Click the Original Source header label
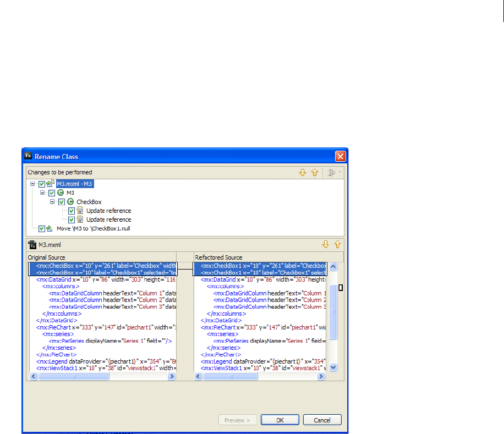The width and height of the screenshot is (504, 434). (46, 257)
